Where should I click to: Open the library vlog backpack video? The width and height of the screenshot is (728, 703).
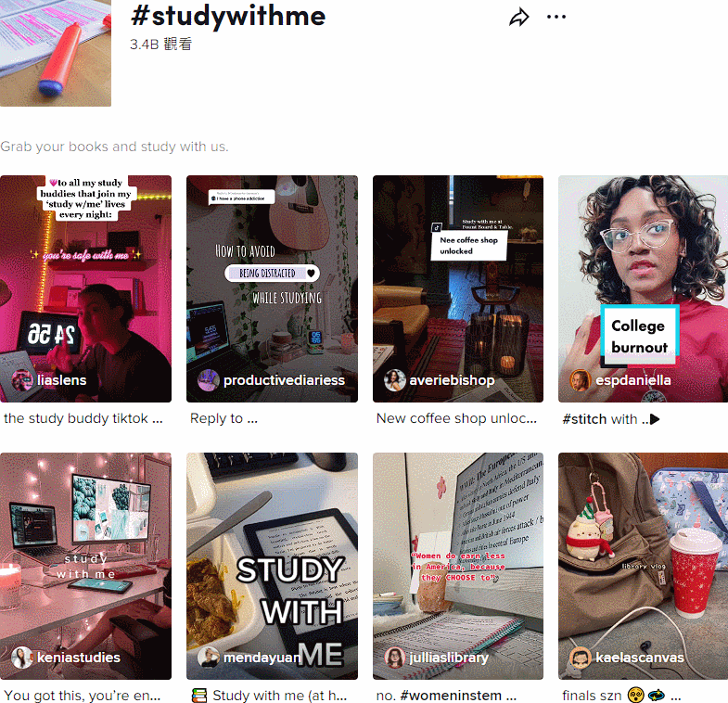pyautogui.click(x=643, y=566)
